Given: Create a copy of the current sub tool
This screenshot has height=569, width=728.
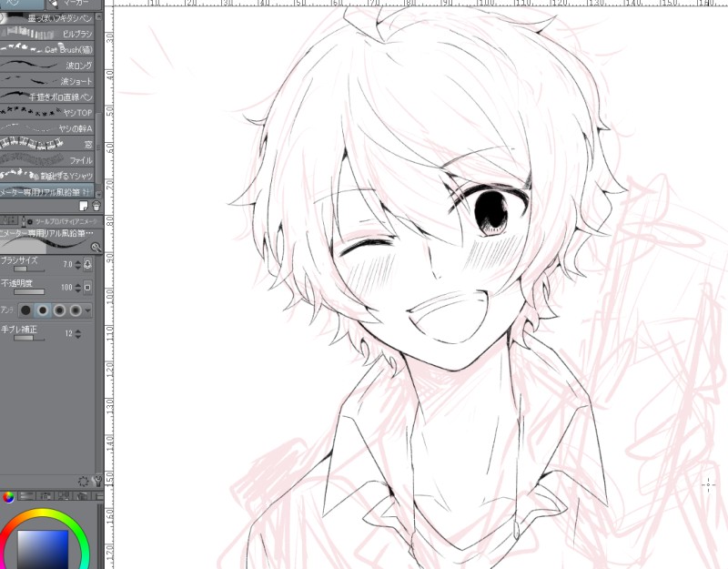Looking at the screenshot, I should tap(84, 206).
